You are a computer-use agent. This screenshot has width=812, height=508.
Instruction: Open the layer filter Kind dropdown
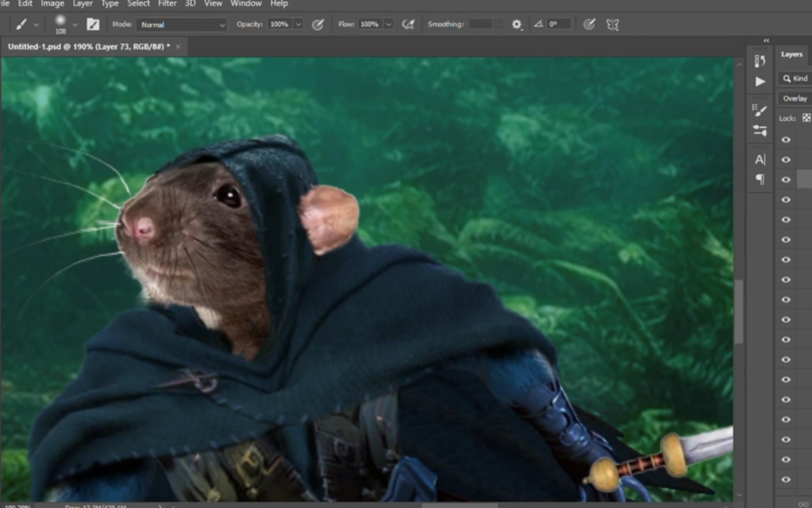coord(796,79)
